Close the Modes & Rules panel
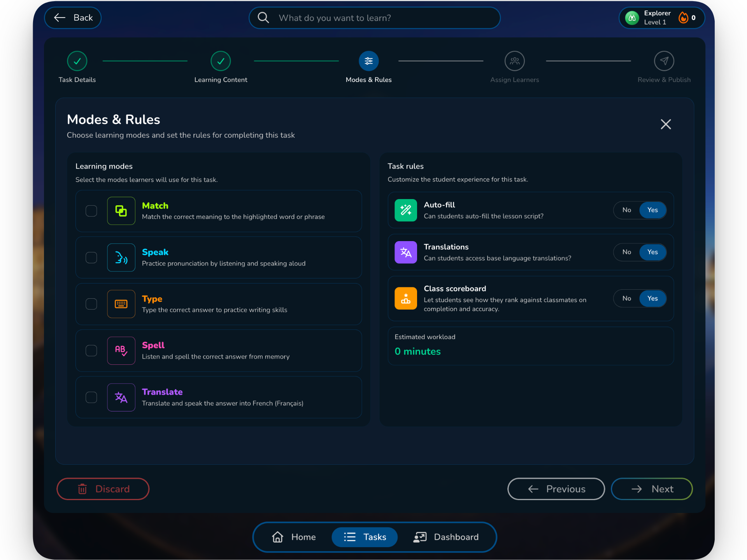Viewport: 747px width, 560px height. coord(666,124)
